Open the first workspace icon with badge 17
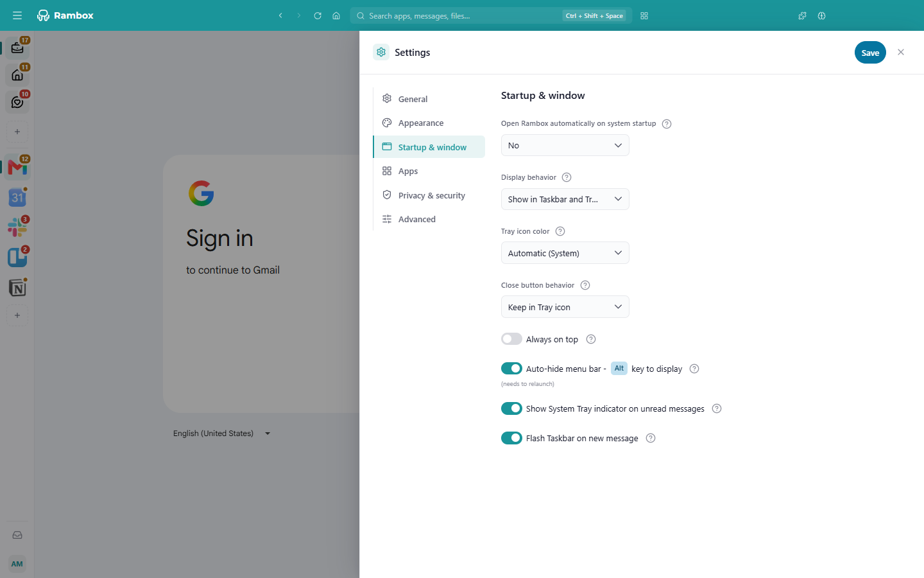 [17, 48]
